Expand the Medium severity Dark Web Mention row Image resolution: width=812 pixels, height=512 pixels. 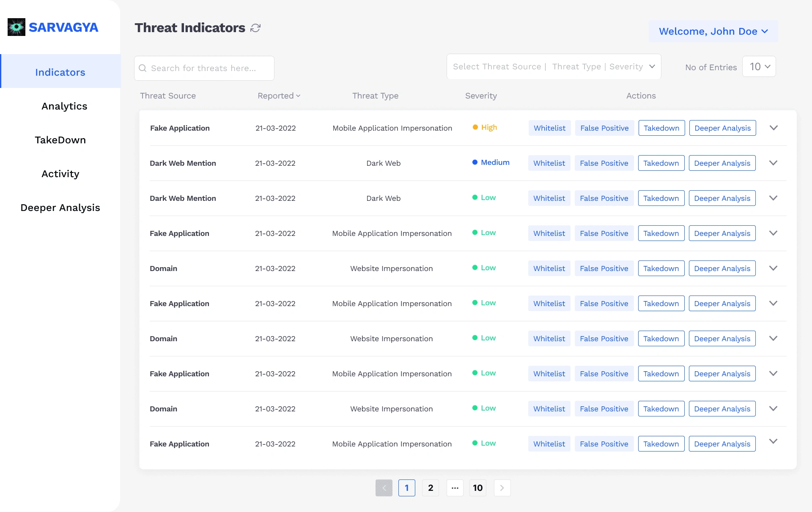pos(773,163)
